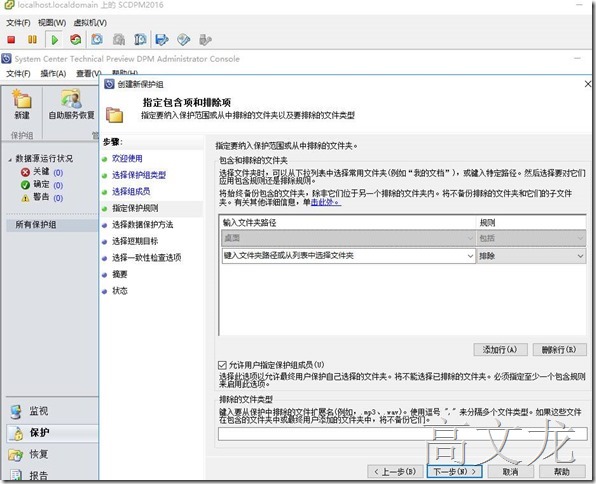Click the (0) count next to 关键
The image size is (596, 484).
click(58, 173)
